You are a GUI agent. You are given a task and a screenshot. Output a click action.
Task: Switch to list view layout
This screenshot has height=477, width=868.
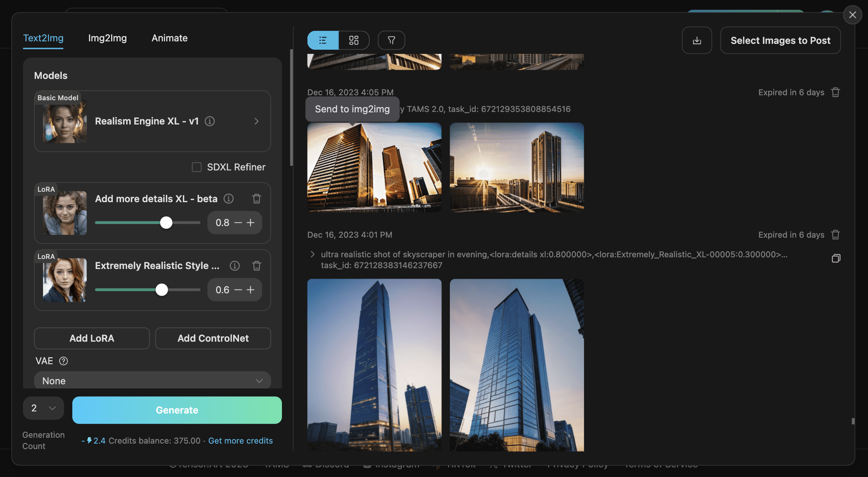[x=322, y=40]
